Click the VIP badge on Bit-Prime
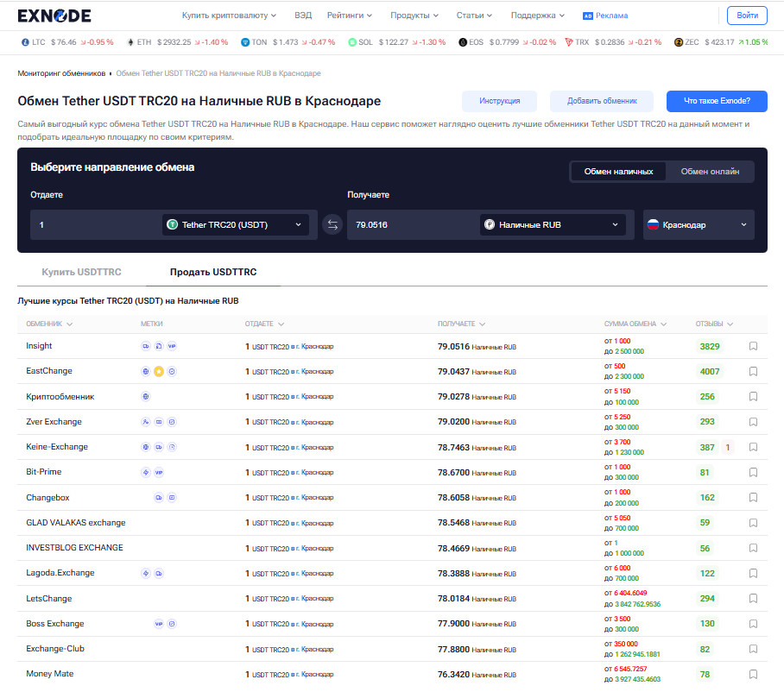 (x=159, y=472)
